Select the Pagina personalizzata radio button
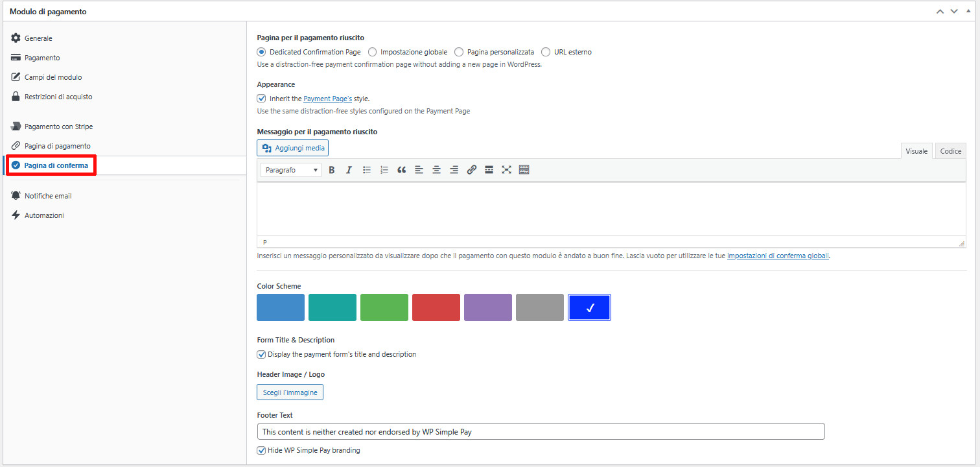The height and width of the screenshot is (467, 980). 459,52
